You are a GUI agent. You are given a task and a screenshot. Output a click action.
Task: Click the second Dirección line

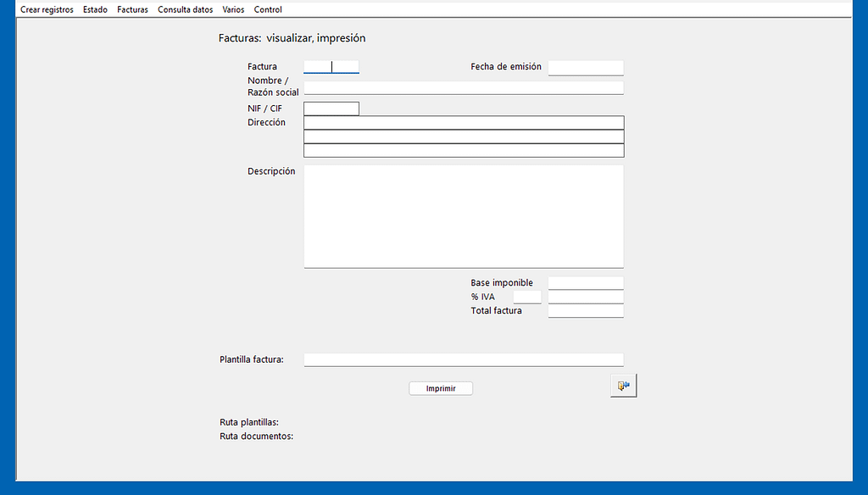(x=463, y=136)
